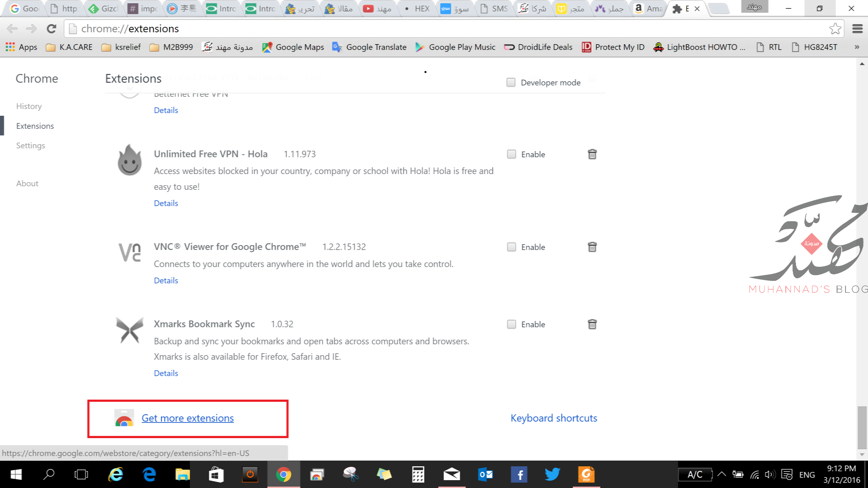Screen dimensions: 868x488
Task: Launch Internet Explorer from the taskbar
Action: point(116,474)
